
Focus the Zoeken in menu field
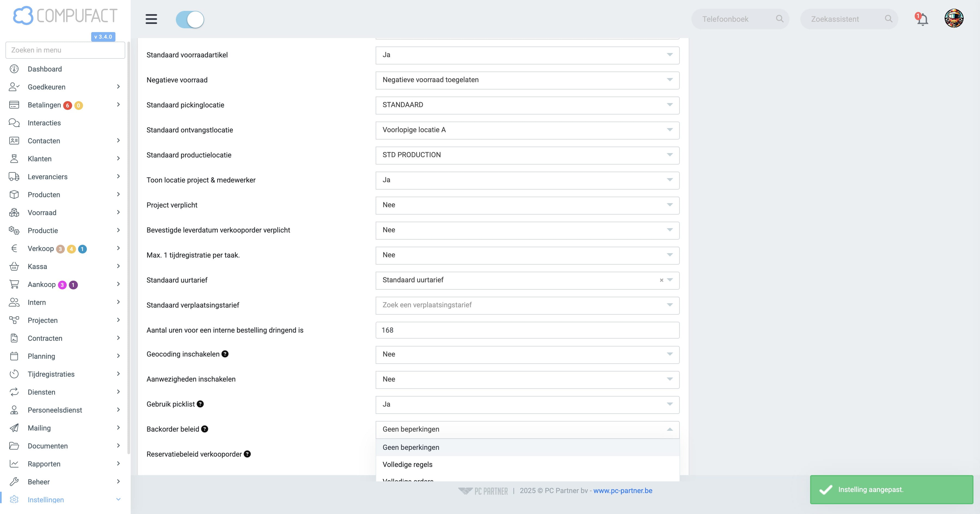coord(65,50)
